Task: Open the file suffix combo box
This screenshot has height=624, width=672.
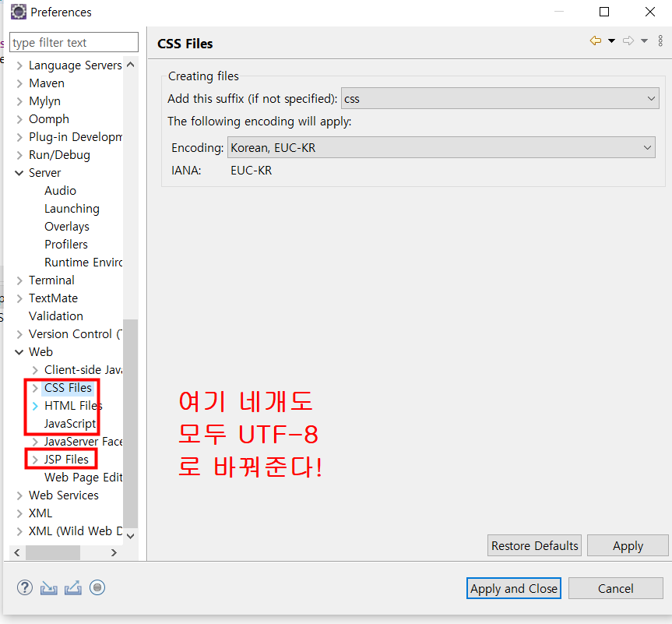Action: pyautogui.click(x=500, y=99)
